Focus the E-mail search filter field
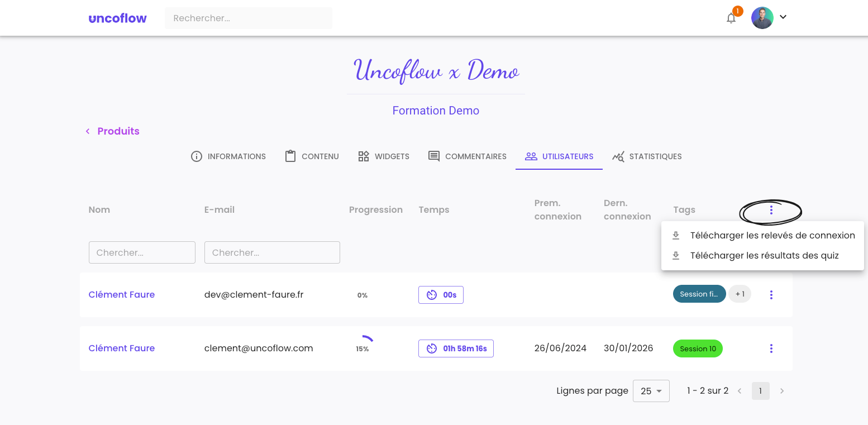This screenshot has width=868, height=425. [272, 252]
